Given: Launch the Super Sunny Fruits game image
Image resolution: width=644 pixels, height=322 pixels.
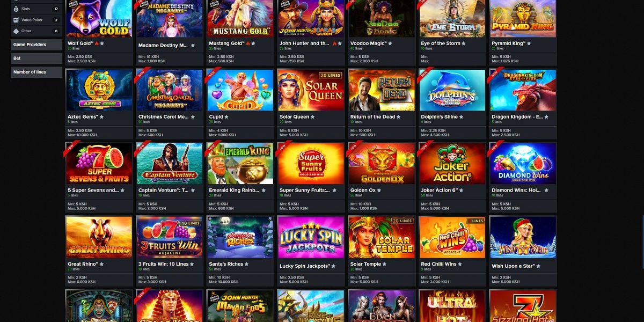Looking at the screenshot, I should pos(311,164).
